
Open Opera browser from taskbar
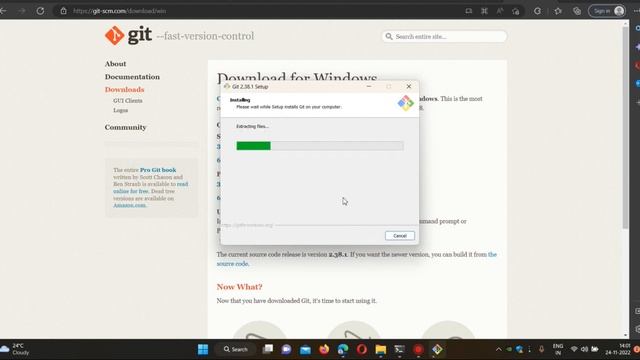362,349
